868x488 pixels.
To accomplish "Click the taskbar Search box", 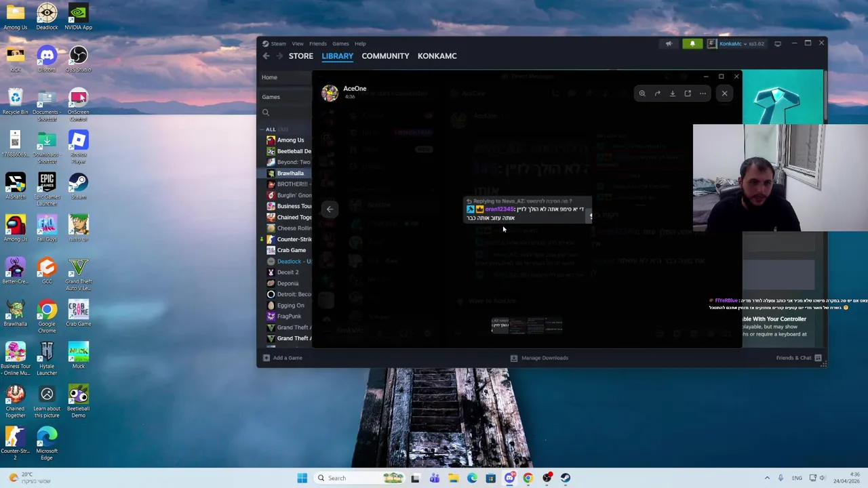I will click(x=359, y=478).
